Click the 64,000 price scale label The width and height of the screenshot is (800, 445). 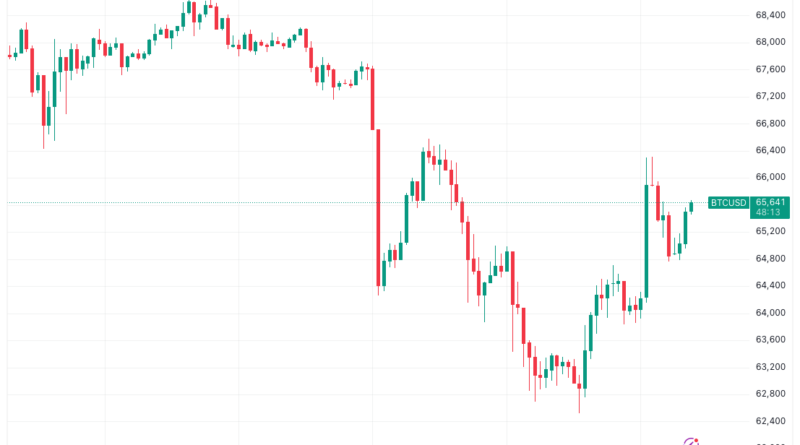(768, 312)
